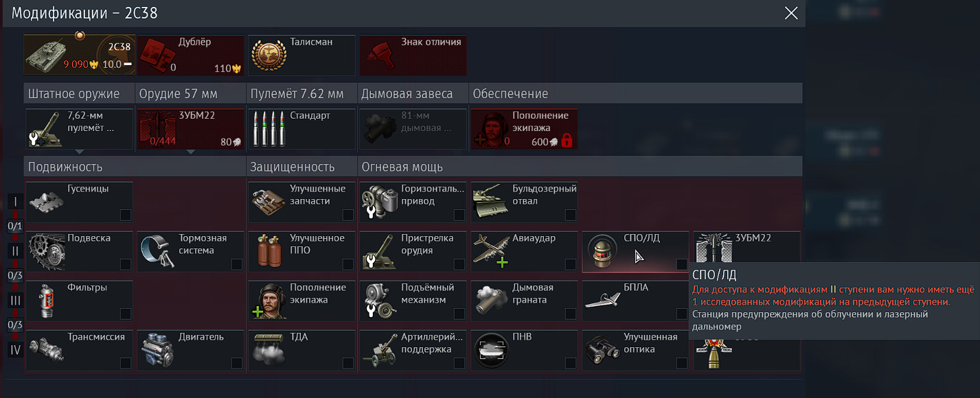The height and width of the screenshot is (398, 980).
Task: Expand the ЗУБМ22 ammunition selector arrow
Action: pyautogui.click(x=190, y=152)
